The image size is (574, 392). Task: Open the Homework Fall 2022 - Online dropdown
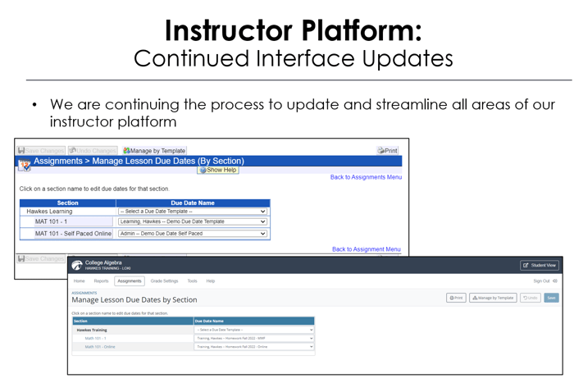pyautogui.click(x=254, y=347)
